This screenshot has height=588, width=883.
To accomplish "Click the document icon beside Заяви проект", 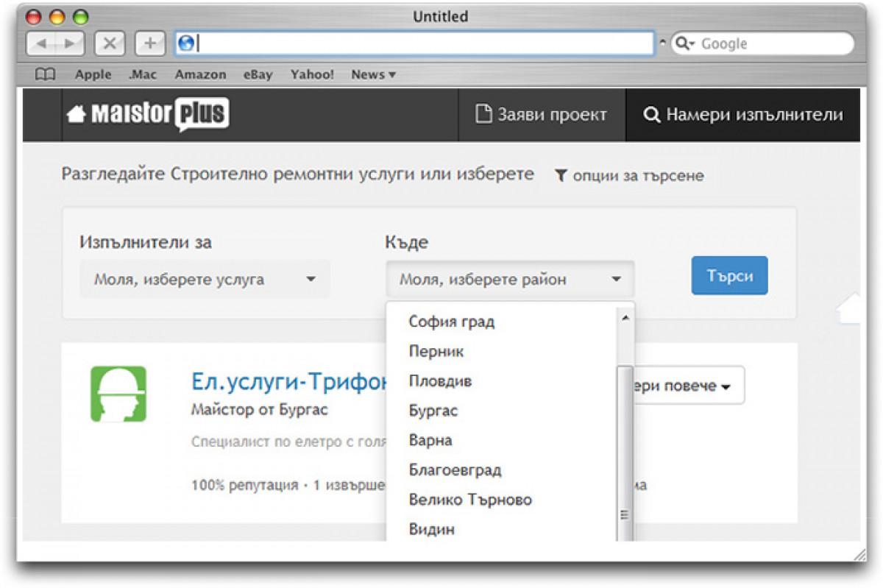I will (x=483, y=114).
